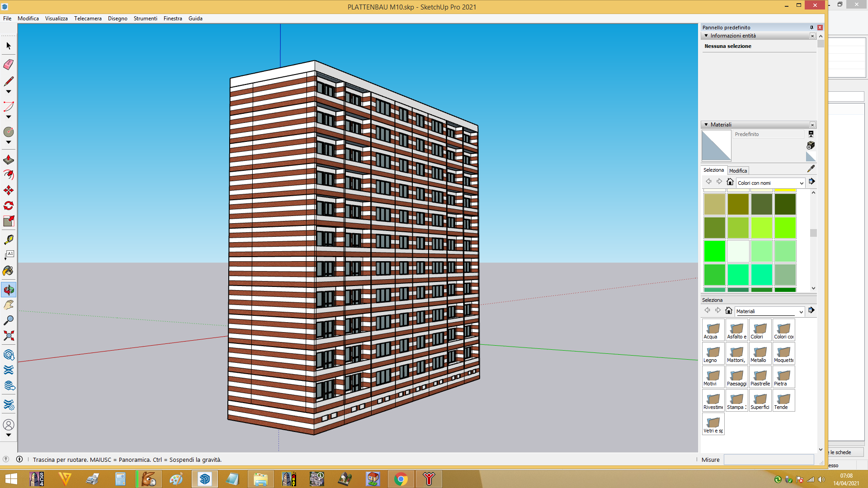Select the Circle shape tool
The height and width of the screenshot is (488, 868).
click(9, 132)
